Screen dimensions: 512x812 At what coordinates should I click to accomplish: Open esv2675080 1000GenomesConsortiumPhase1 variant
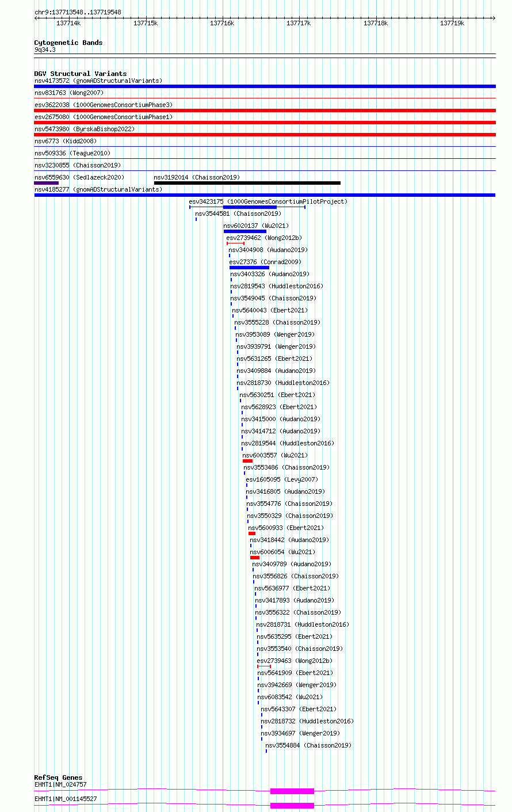coord(104,117)
